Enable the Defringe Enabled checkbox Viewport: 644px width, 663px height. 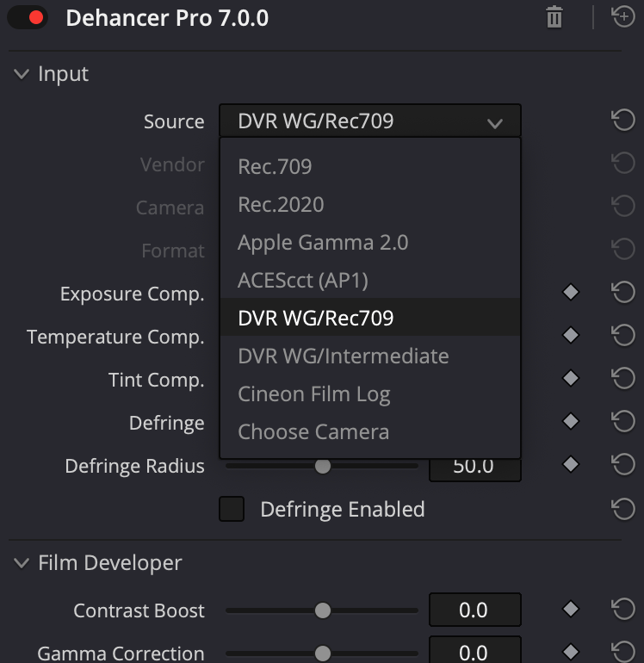[x=232, y=509]
